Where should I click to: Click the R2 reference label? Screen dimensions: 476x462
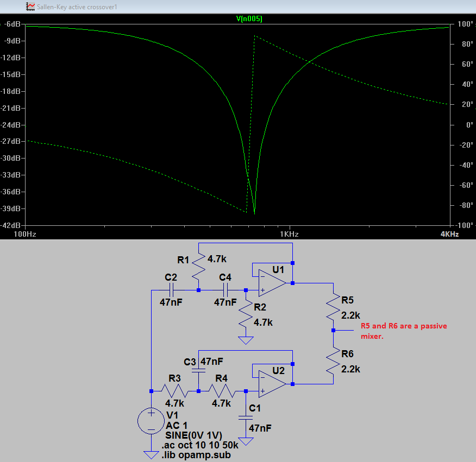[260, 307]
